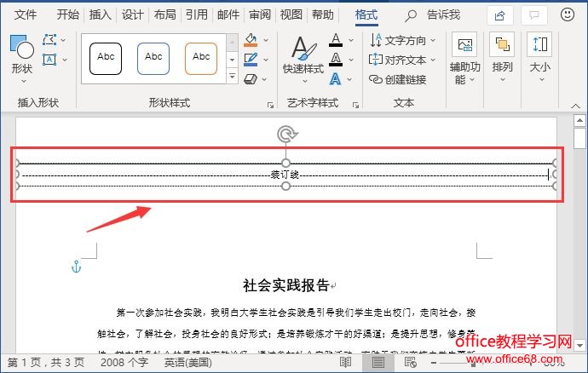The height and width of the screenshot is (373, 588).
Task: Click the Comments icon
Action: click(533, 15)
